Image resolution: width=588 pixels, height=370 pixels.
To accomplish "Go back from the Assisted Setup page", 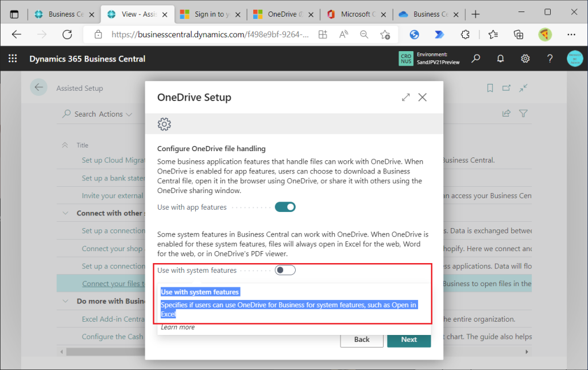I will [x=38, y=87].
